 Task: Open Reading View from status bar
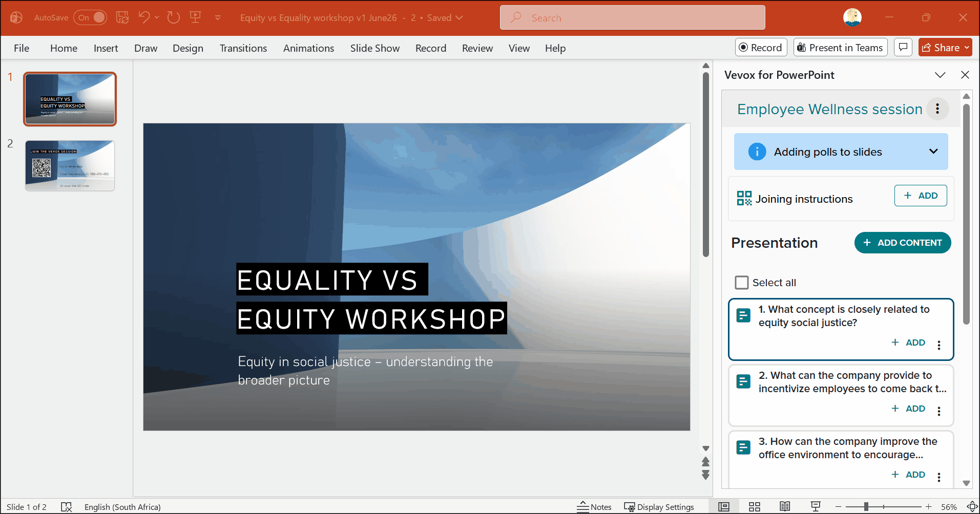(x=785, y=507)
